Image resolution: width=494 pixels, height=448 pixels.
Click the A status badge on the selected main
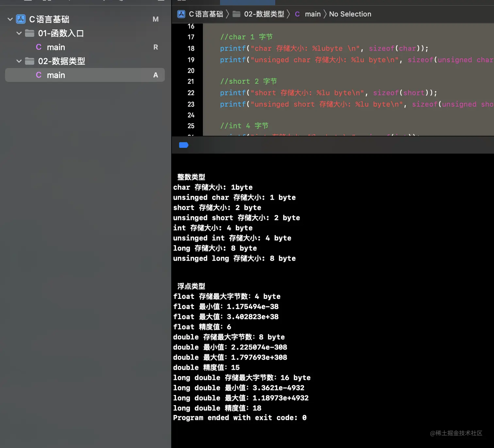pyautogui.click(x=156, y=75)
